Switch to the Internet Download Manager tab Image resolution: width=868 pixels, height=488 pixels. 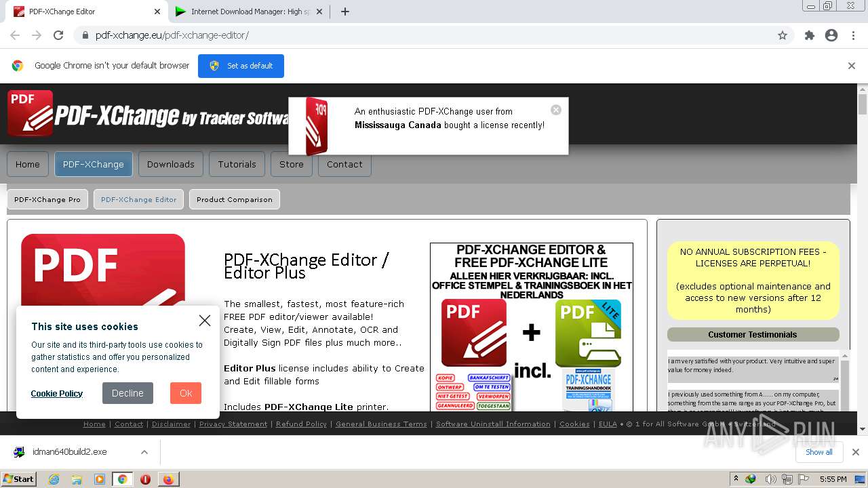(x=250, y=12)
